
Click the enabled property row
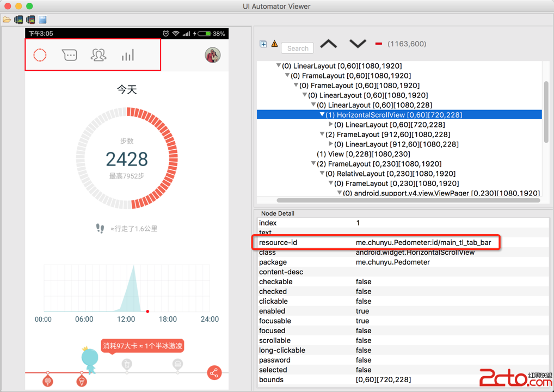(x=403, y=311)
